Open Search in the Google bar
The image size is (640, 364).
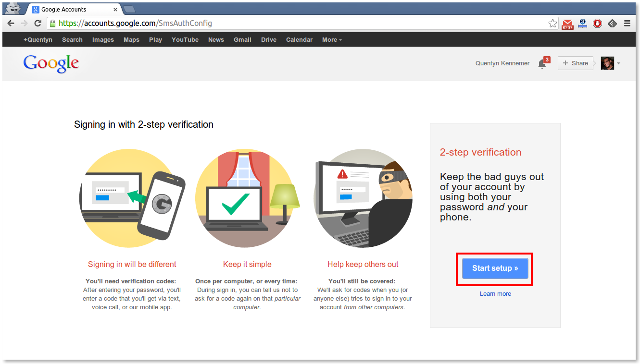tap(72, 40)
